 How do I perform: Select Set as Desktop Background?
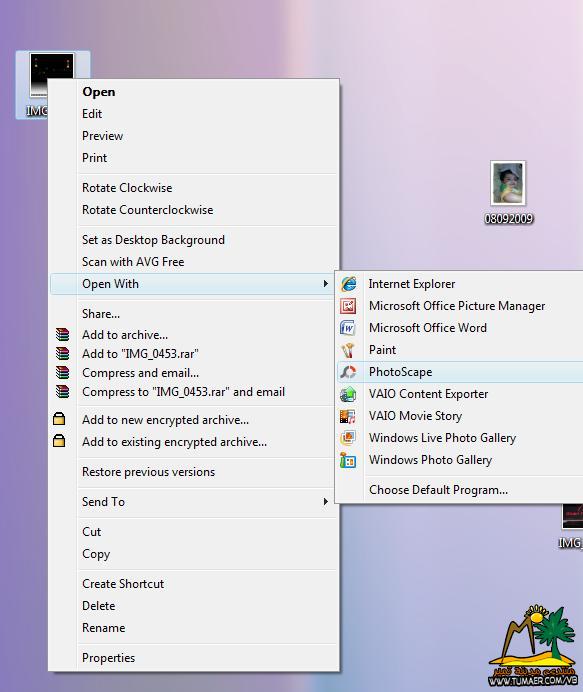153,240
